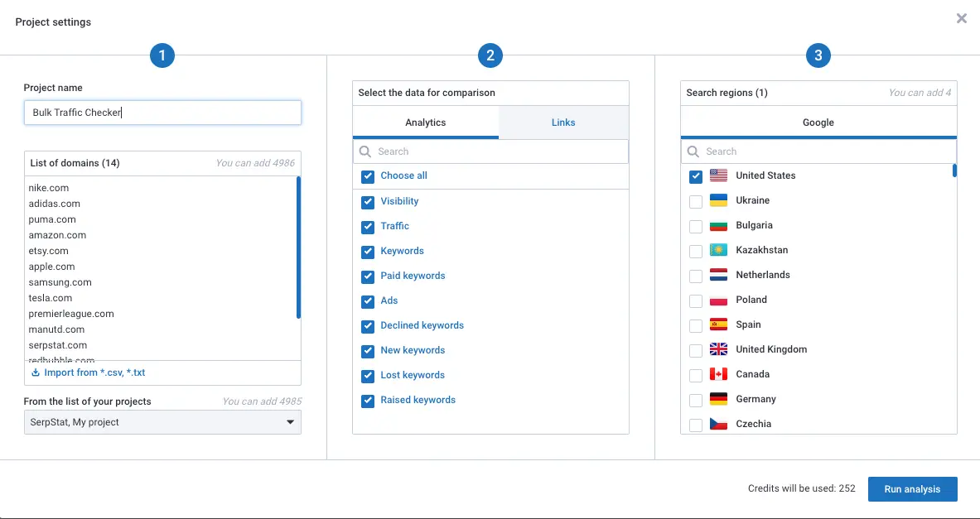Switch to the Links tab
The image size is (980, 519).
point(563,123)
